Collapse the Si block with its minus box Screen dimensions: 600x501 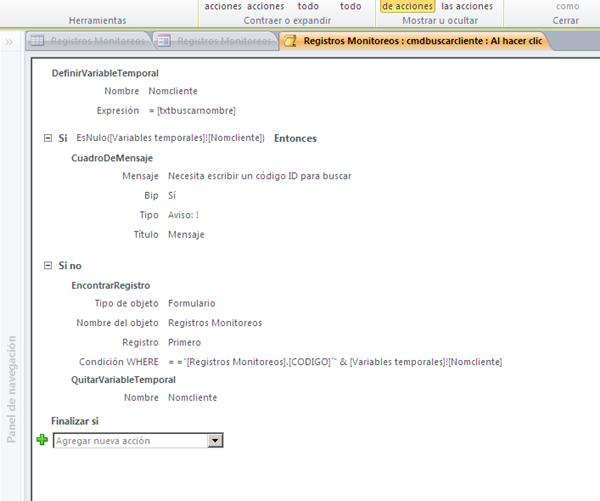(x=48, y=138)
